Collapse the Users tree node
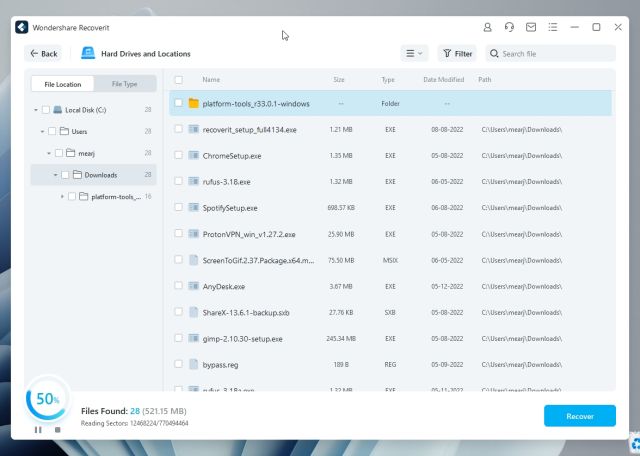 42,131
